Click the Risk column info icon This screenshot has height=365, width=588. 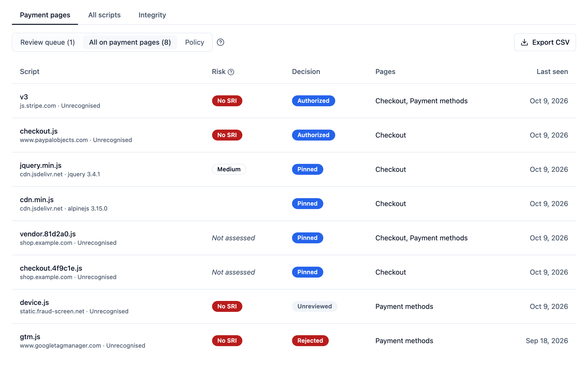pyautogui.click(x=231, y=72)
